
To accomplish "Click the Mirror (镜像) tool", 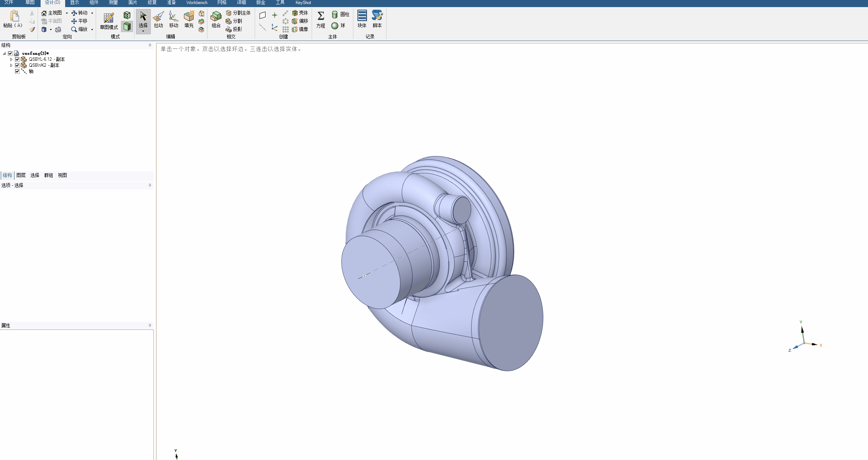I will tap(300, 29).
